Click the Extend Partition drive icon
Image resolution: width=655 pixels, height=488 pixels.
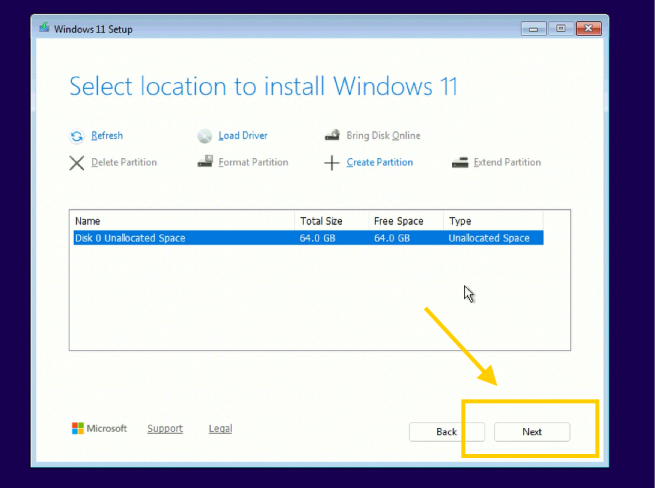coord(460,162)
